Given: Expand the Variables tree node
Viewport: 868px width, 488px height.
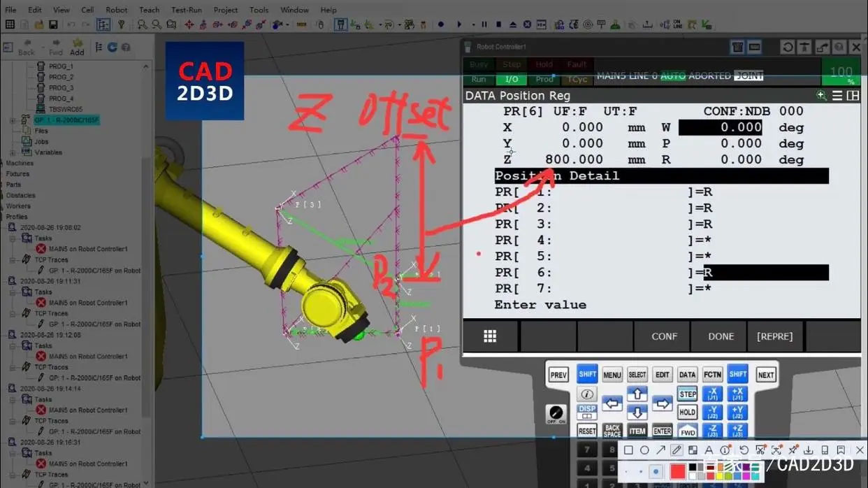Looking at the screenshot, I should coord(13,152).
